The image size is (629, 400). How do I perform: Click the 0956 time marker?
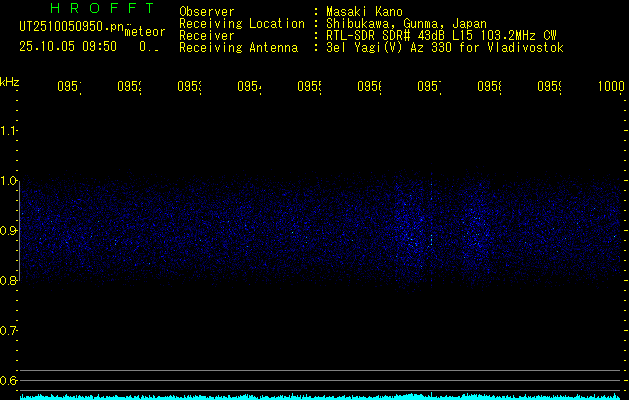pos(369,86)
